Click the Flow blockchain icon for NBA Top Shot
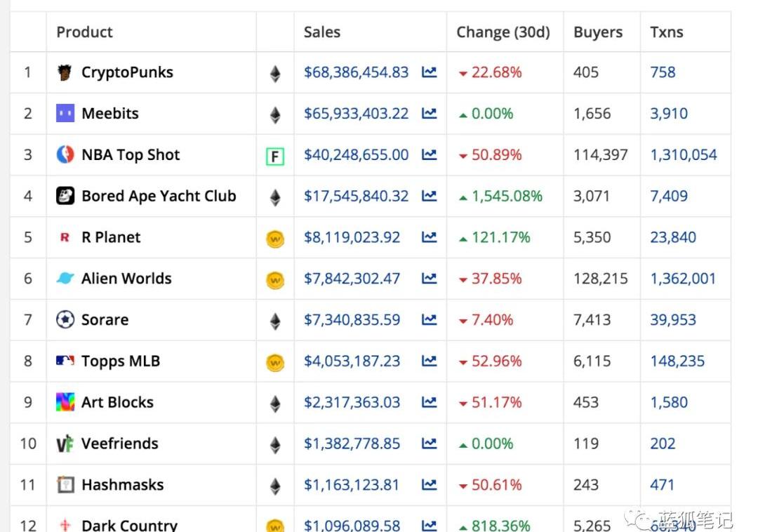Viewport: 758px width, 532px height. click(275, 156)
